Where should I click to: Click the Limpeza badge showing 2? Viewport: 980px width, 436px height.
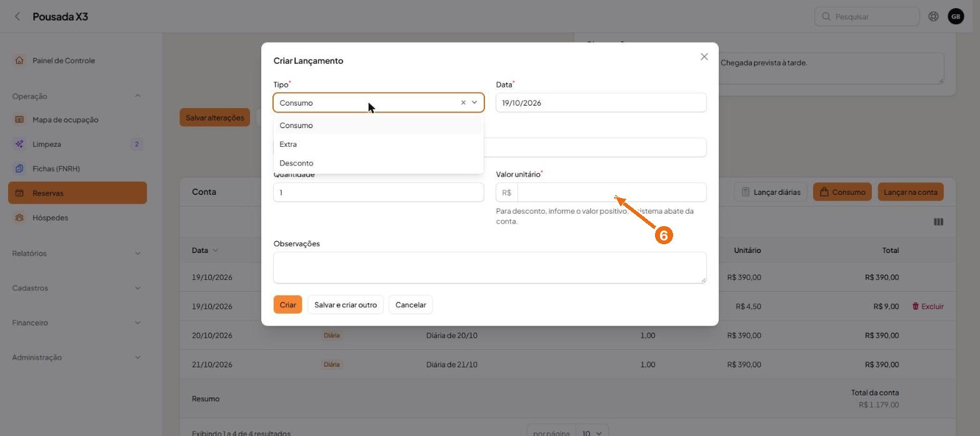[x=137, y=144]
